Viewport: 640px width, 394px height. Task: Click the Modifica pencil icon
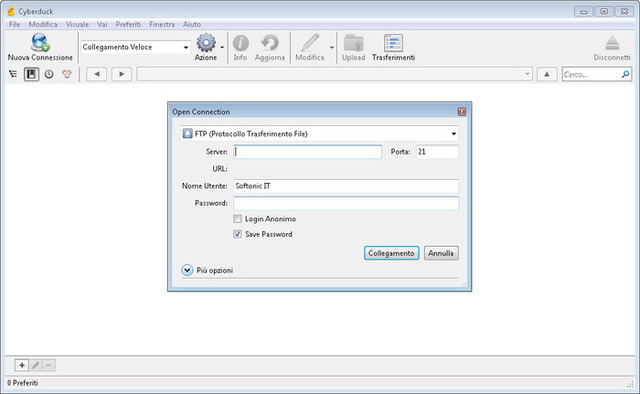(x=310, y=43)
